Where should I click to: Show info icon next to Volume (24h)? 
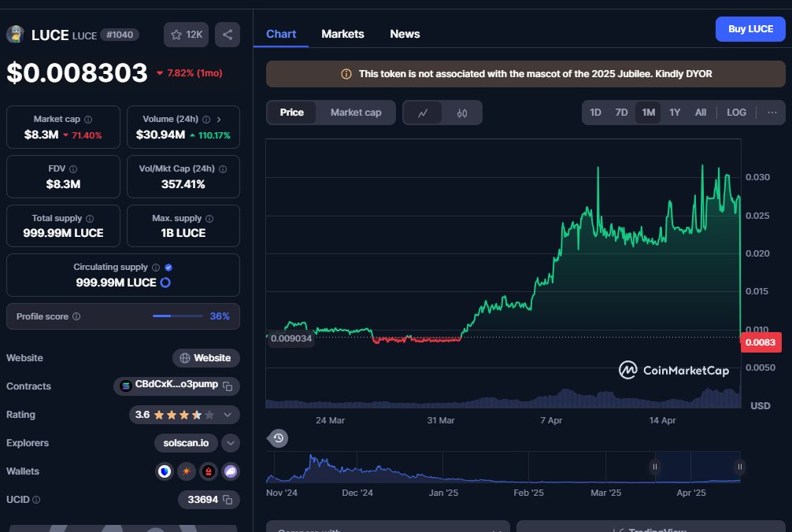(x=206, y=120)
